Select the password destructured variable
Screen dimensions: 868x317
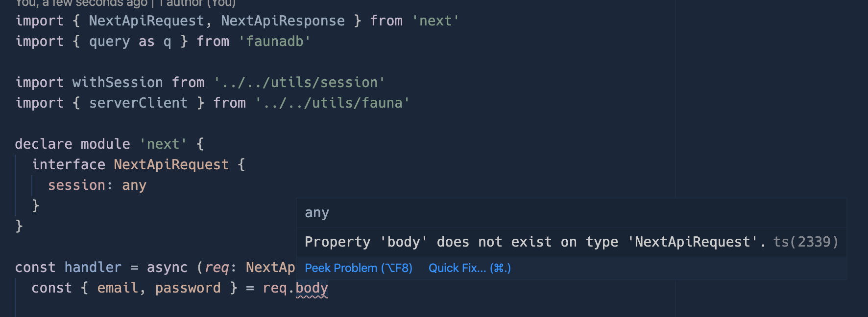pyautogui.click(x=188, y=288)
